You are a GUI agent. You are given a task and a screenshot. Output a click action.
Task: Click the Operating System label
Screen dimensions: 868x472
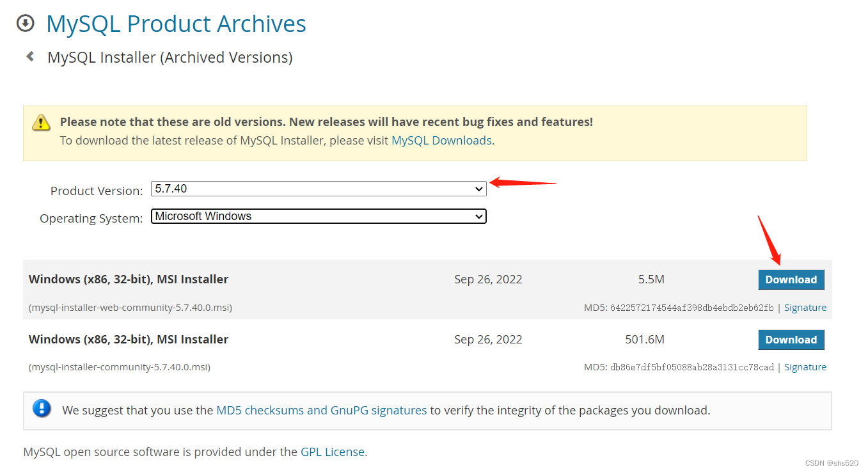[91, 218]
